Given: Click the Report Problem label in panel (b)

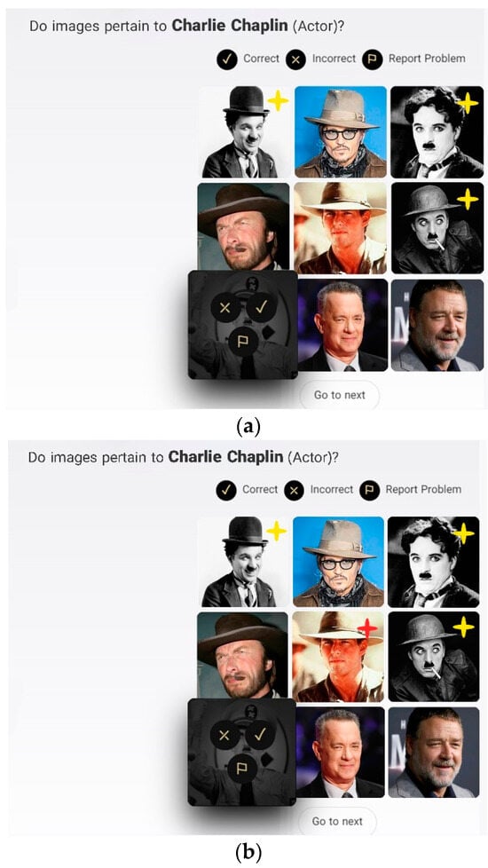Looking at the screenshot, I should tap(423, 489).
